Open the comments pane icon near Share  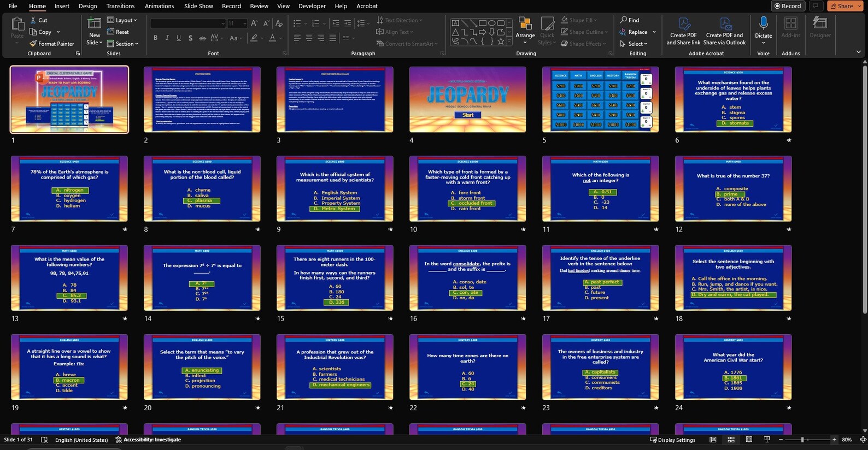(x=816, y=6)
